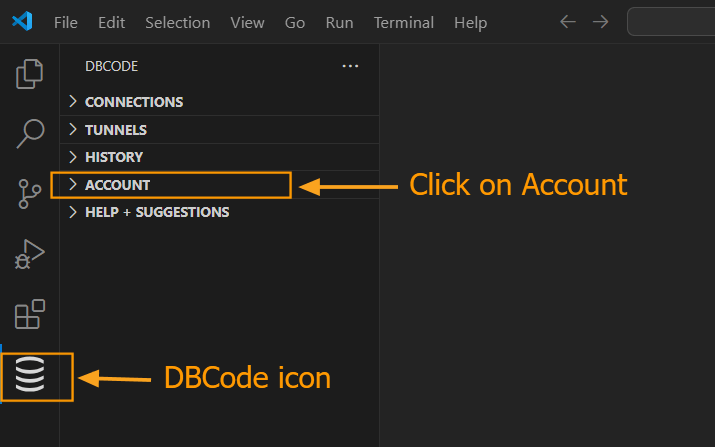Open the Edit menu
Screen dimensions: 715x447
click(x=111, y=22)
